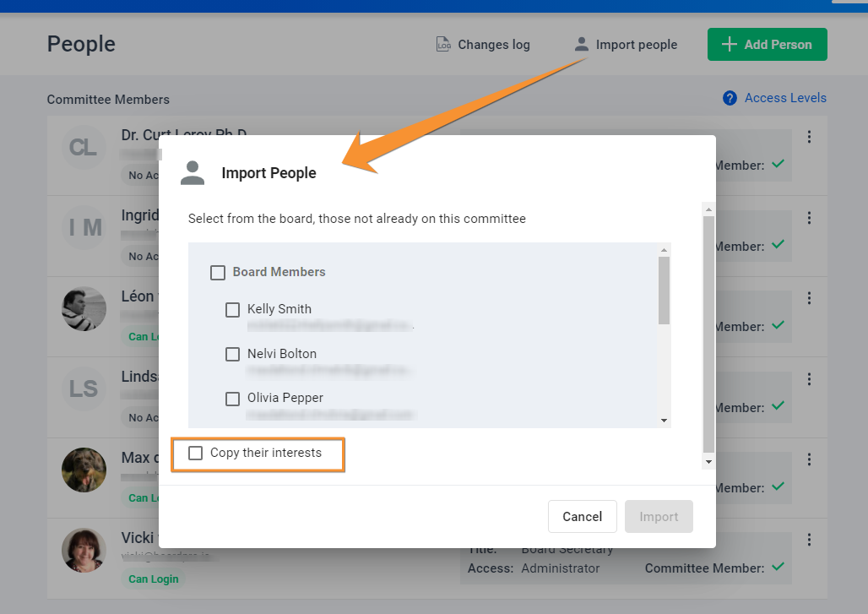The height and width of the screenshot is (614, 868).
Task: Tick the Nelvi Bolton checkbox
Action: point(233,354)
